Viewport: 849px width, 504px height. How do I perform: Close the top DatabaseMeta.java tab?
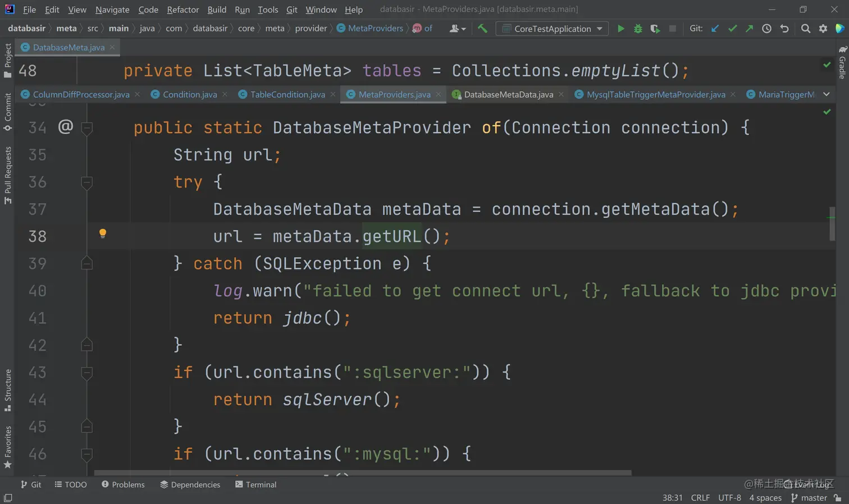coord(112,47)
